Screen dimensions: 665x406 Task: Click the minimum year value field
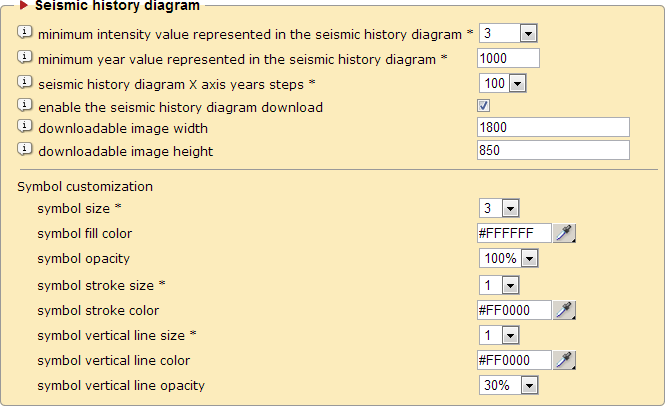pos(509,58)
